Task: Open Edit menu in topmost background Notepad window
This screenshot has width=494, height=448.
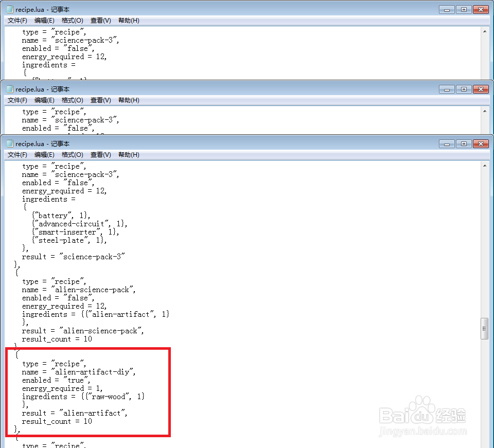Action: click(x=44, y=21)
